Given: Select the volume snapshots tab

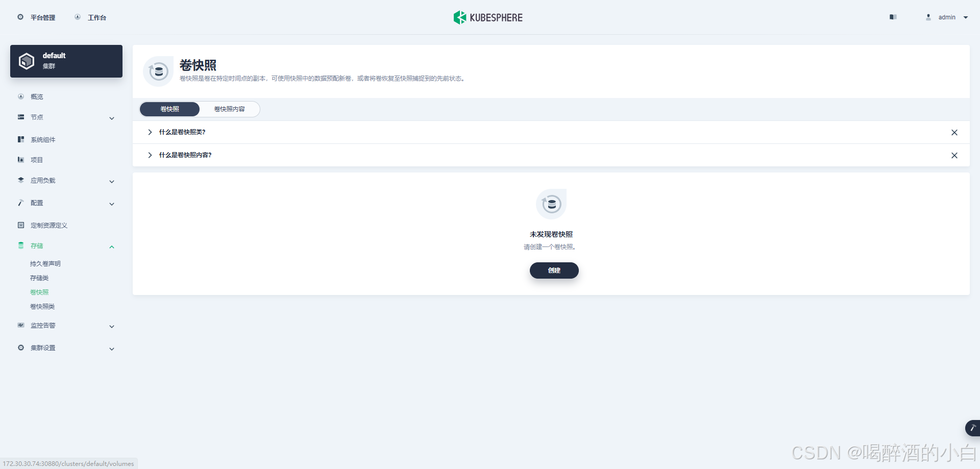Looking at the screenshot, I should click(169, 109).
